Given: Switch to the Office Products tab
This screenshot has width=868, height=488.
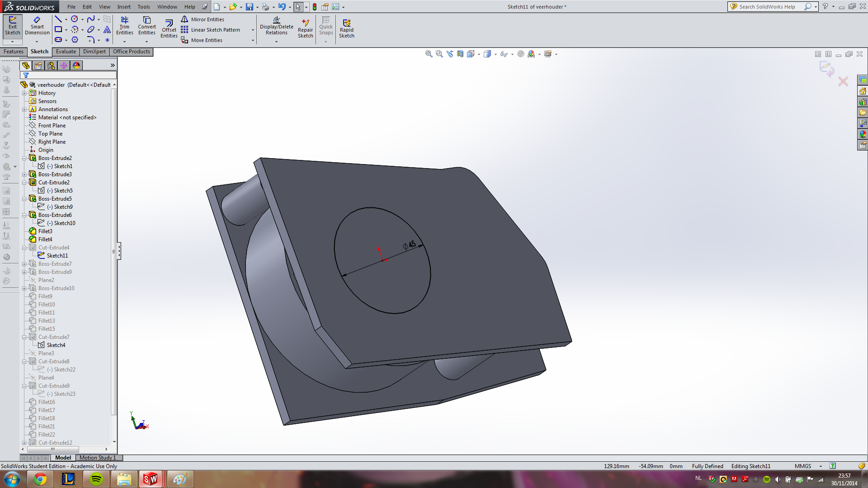Looking at the screenshot, I should coord(132,52).
